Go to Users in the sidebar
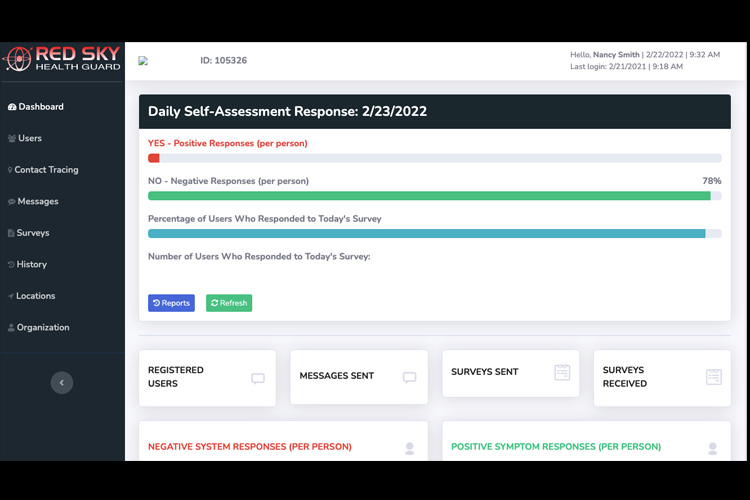This screenshot has width=750, height=500. coord(29,139)
